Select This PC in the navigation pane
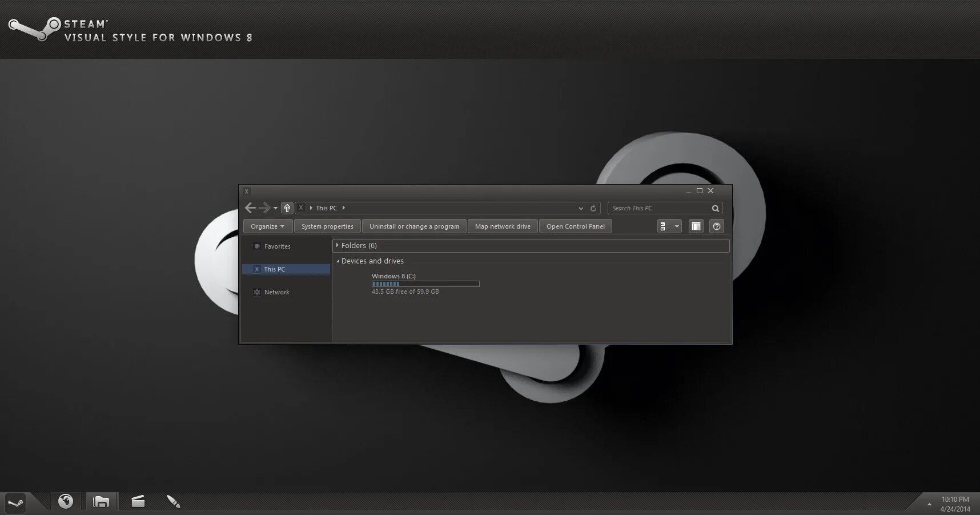The width and height of the screenshot is (980, 515). pos(286,269)
